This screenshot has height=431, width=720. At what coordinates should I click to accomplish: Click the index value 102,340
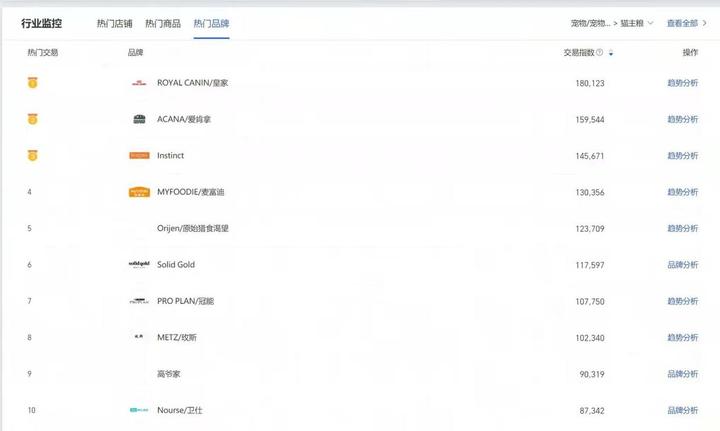point(590,338)
